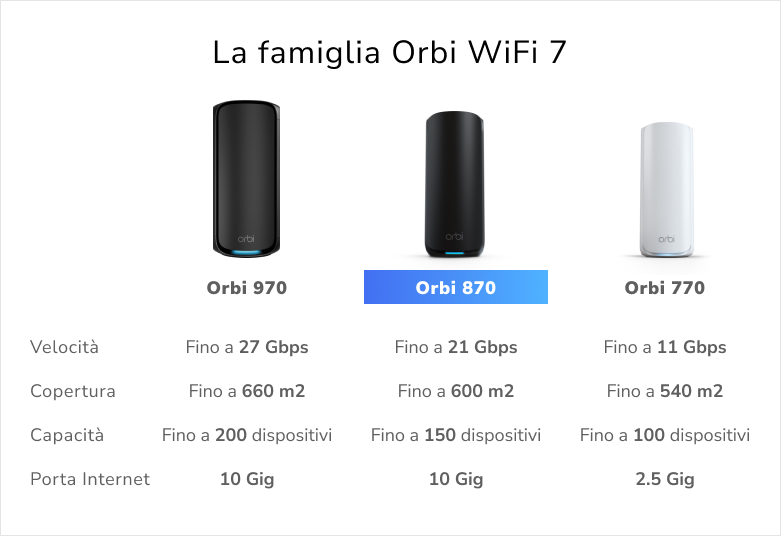The image size is (781, 536).
Task: Select the Orbi 970 model label
Action: [247, 288]
